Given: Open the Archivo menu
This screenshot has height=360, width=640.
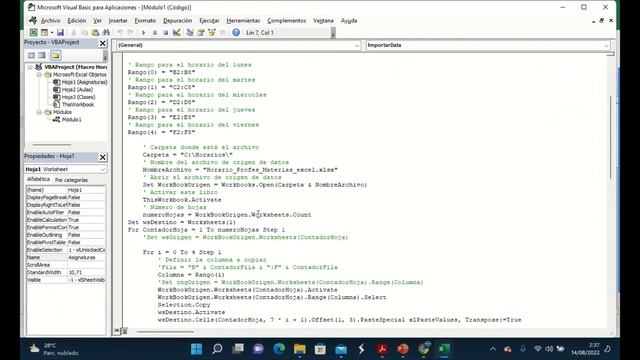Looking at the screenshot, I should (x=50, y=20).
